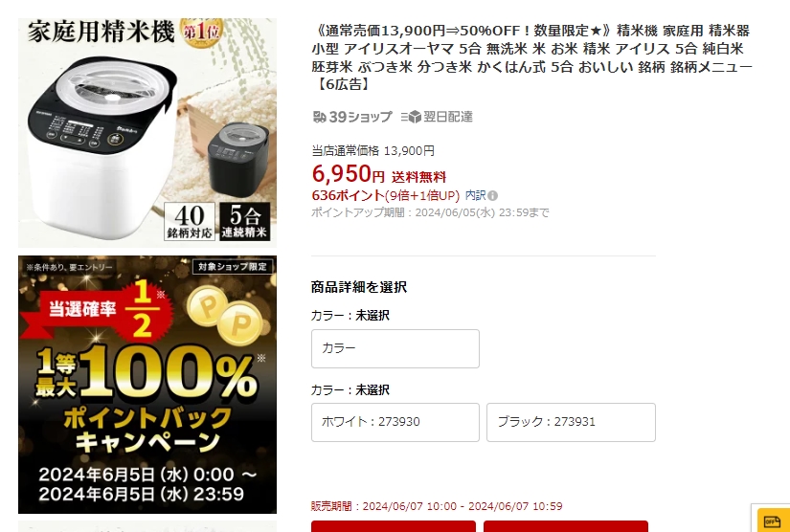The image size is (790, 532).
Task: Click the right red purchase button
Action: pos(566,526)
